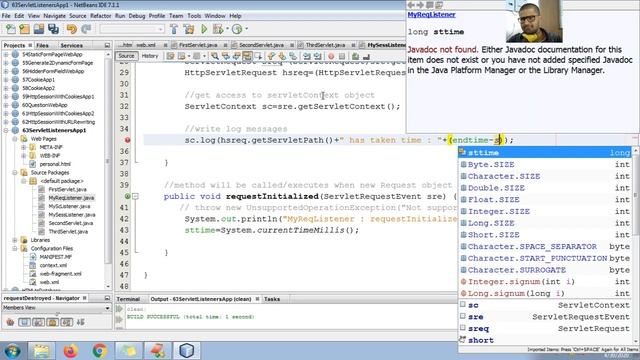Select sttime in the completion list
This screenshot has height=360, width=640.
[x=546, y=153]
